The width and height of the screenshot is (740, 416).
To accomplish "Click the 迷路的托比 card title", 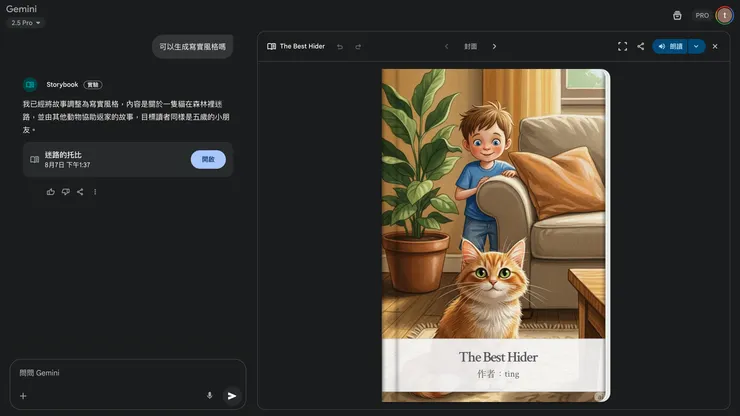I will (x=63, y=154).
